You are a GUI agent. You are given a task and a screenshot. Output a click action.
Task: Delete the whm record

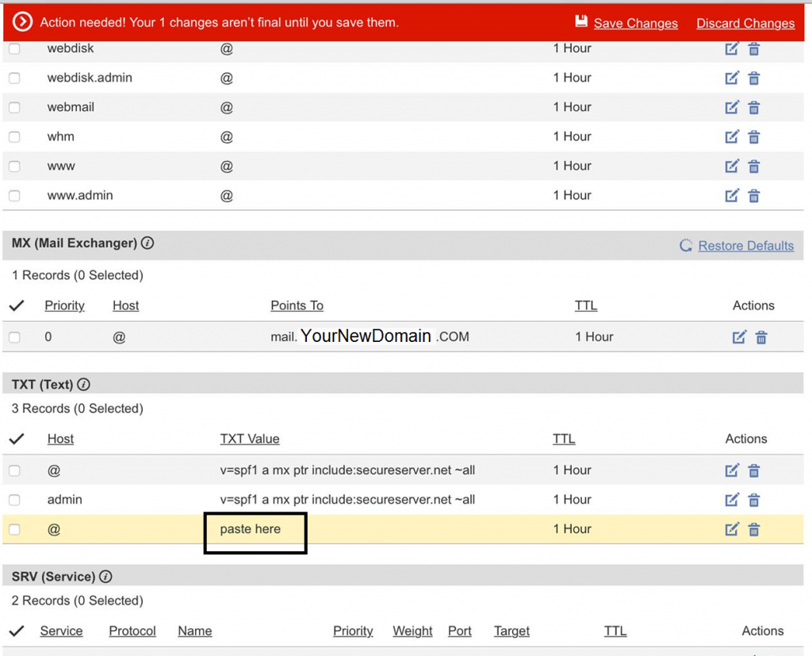754,136
